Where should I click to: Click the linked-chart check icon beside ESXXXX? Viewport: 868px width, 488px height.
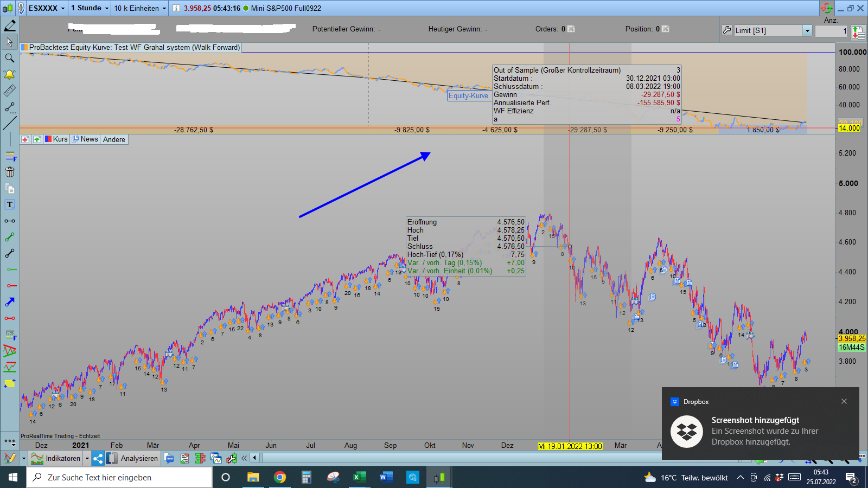[21, 8]
